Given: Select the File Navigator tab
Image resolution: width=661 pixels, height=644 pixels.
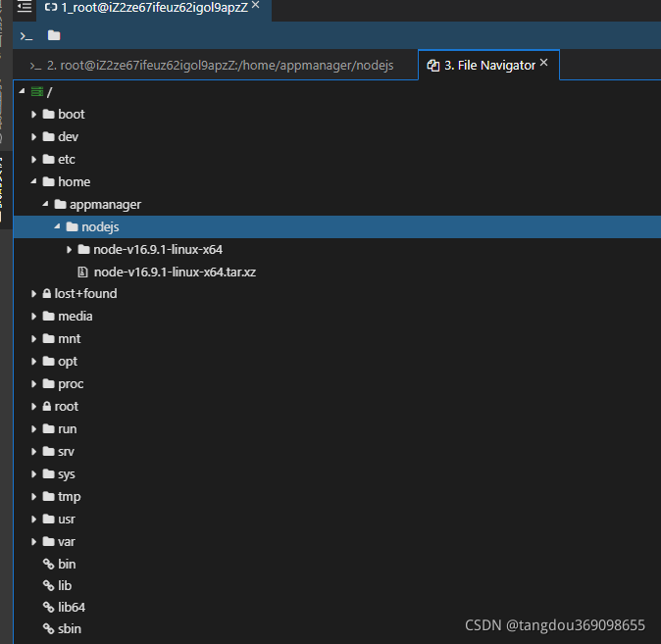Looking at the screenshot, I should point(481,66).
